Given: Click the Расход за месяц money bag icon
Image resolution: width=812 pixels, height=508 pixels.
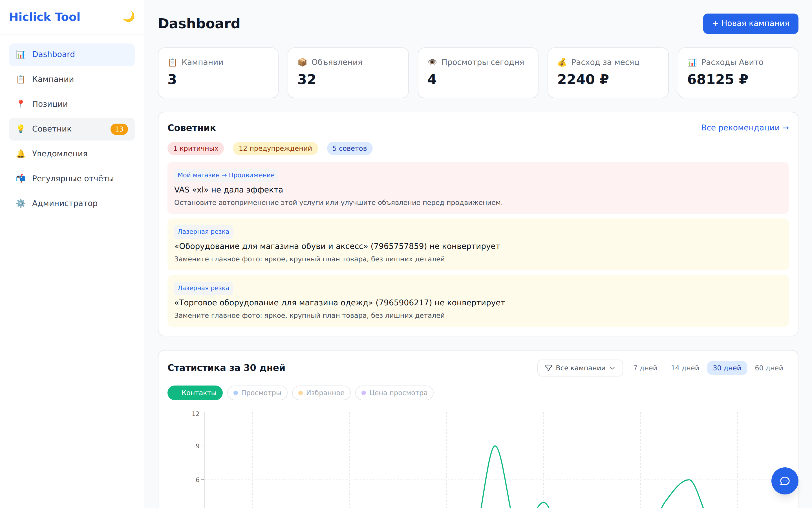Looking at the screenshot, I should (x=562, y=62).
